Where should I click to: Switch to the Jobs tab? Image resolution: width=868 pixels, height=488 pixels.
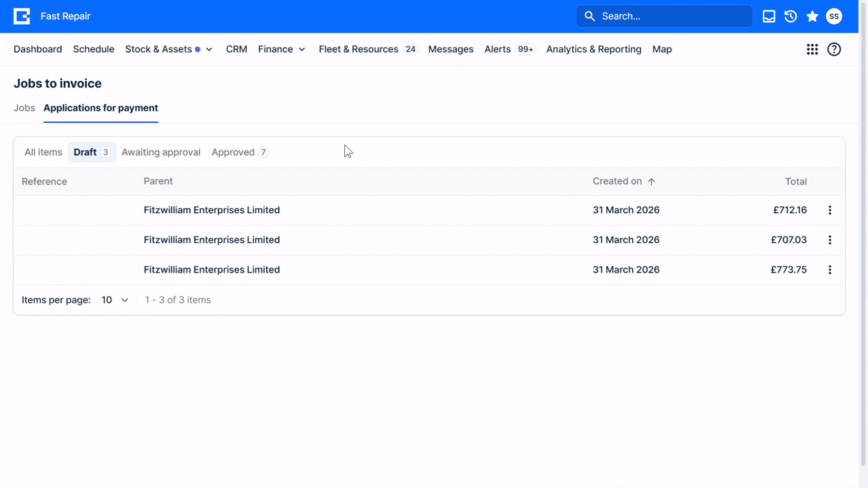tap(25, 108)
